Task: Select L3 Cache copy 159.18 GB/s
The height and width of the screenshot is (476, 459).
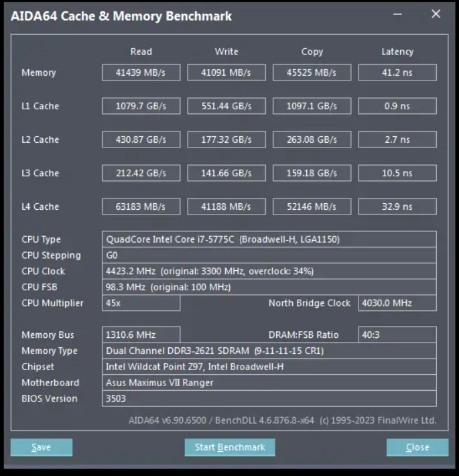Action: click(x=312, y=173)
